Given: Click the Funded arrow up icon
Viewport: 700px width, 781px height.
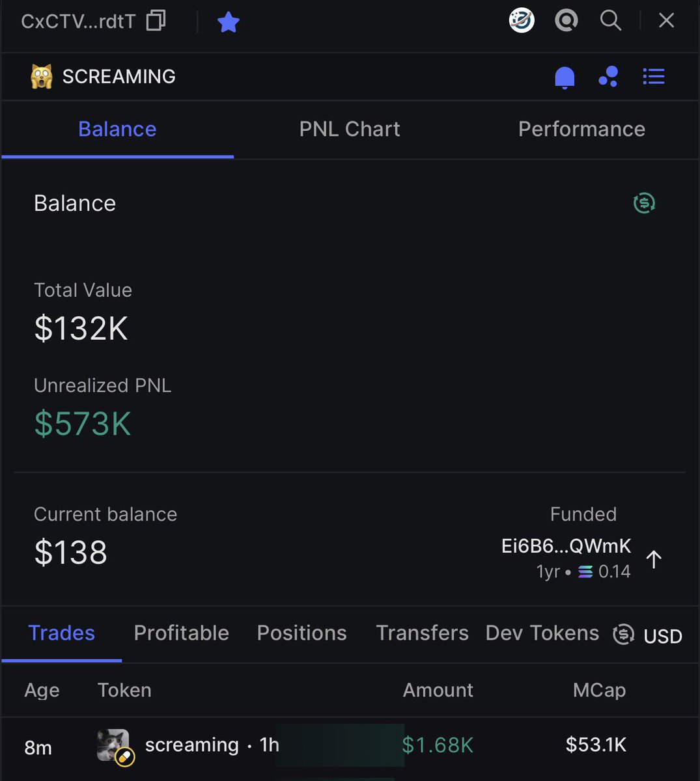Looking at the screenshot, I should coord(654,559).
